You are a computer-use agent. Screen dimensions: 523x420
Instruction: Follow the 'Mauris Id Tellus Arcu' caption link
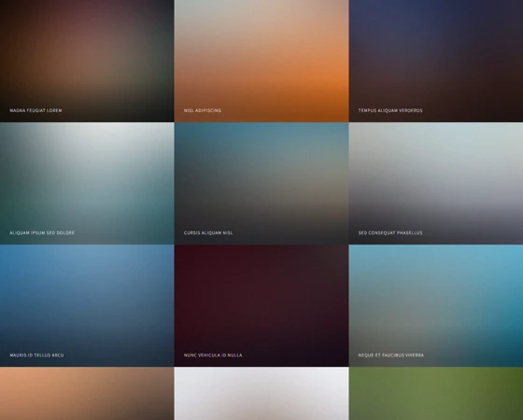pos(36,355)
